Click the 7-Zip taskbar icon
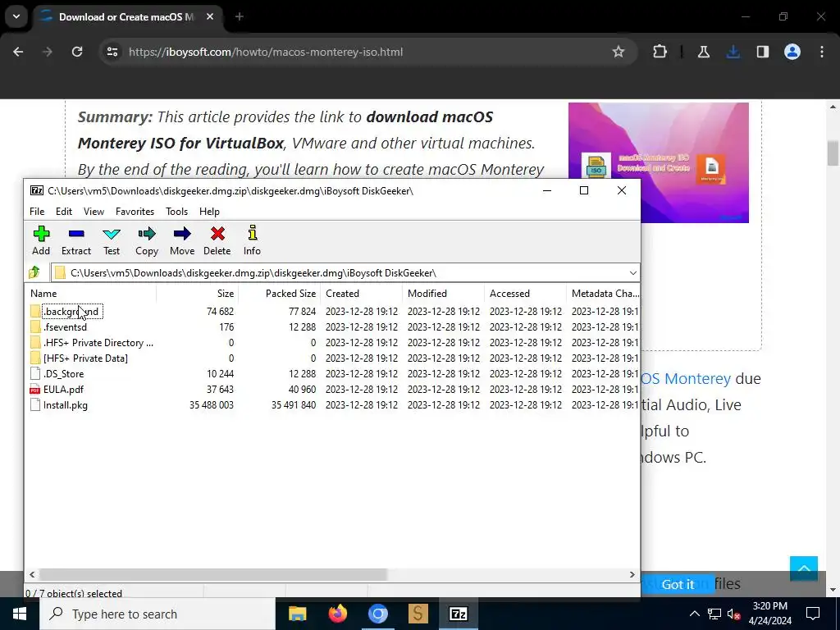The width and height of the screenshot is (840, 630). [458, 614]
